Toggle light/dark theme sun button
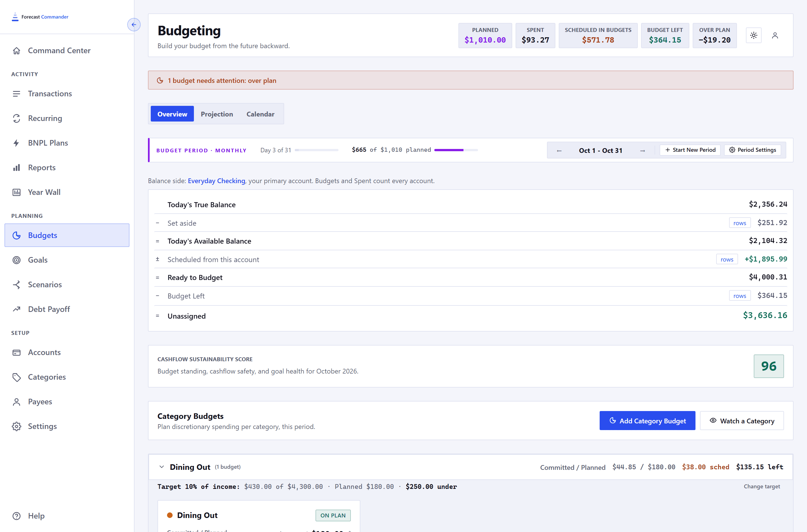This screenshot has height=532, width=807. 753,35
